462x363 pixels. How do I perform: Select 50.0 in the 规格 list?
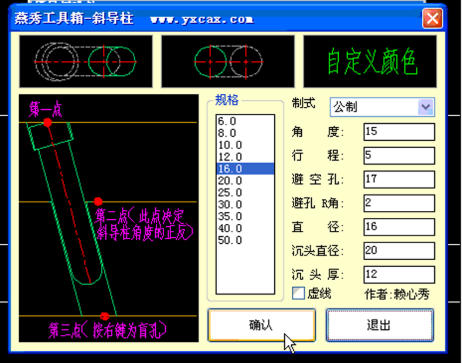click(245, 240)
